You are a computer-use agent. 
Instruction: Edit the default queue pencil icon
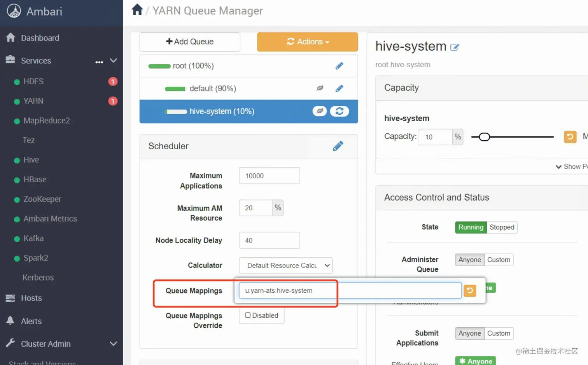339,89
